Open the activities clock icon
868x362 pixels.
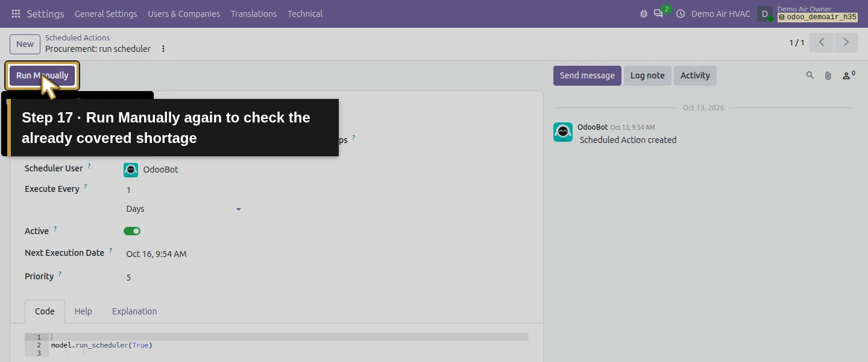click(681, 13)
